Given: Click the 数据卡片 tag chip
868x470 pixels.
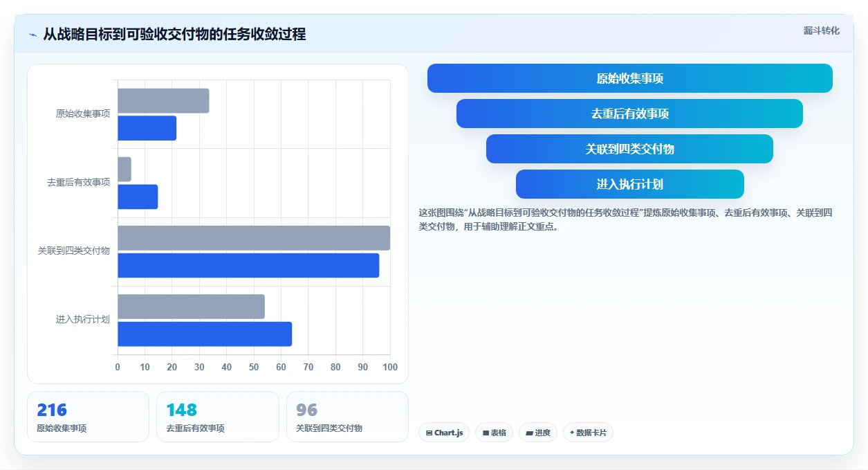Looking at the screenshot, I should pyautogui.click(x=588, y=433).
